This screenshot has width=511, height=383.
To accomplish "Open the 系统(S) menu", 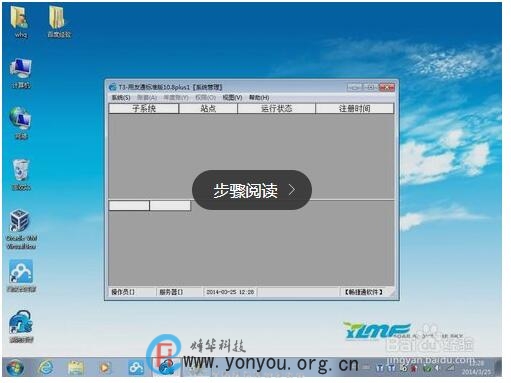I will (121, 98).
